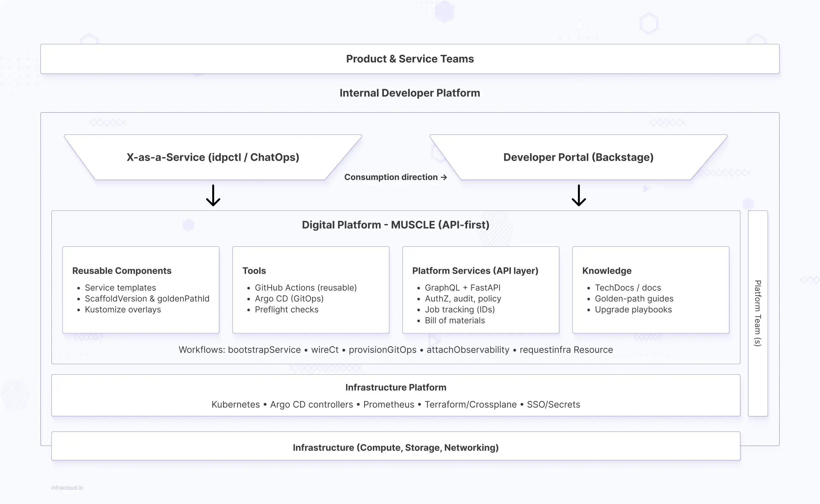Click the down arrow below X-as-a-Service
This screenshot has width=820, height=504.
[213, 195]
